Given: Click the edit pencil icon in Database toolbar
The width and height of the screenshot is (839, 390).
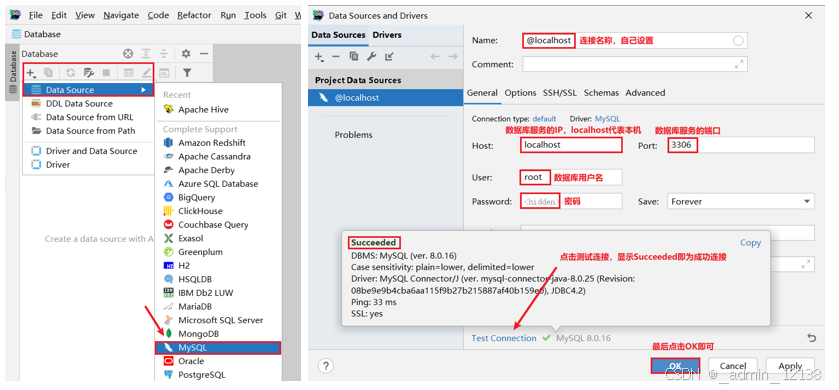Looking at the screenshot, I should tap(146, 73).
